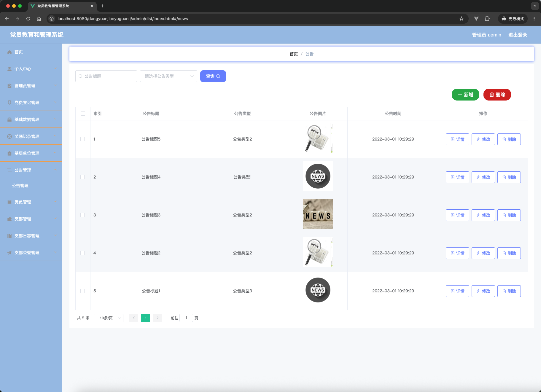Go back with the browser back arrow
Screen dimensions: 541x392
pyautogui.click(x=7, y=19)
